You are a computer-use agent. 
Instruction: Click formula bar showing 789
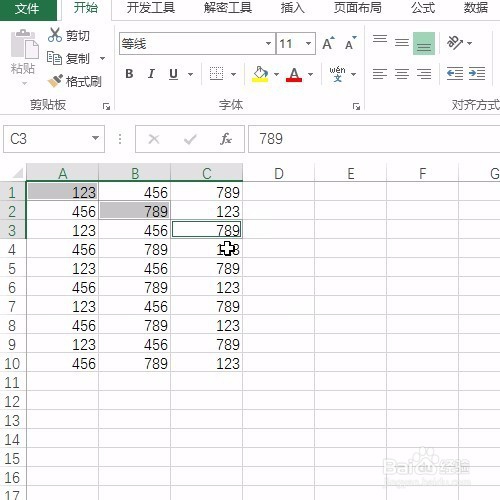point(374,139)
